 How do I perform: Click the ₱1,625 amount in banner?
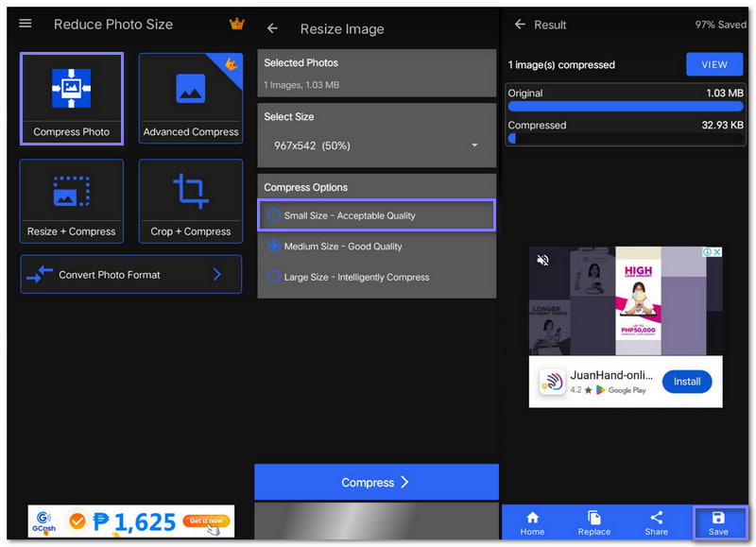pos(134,521)
